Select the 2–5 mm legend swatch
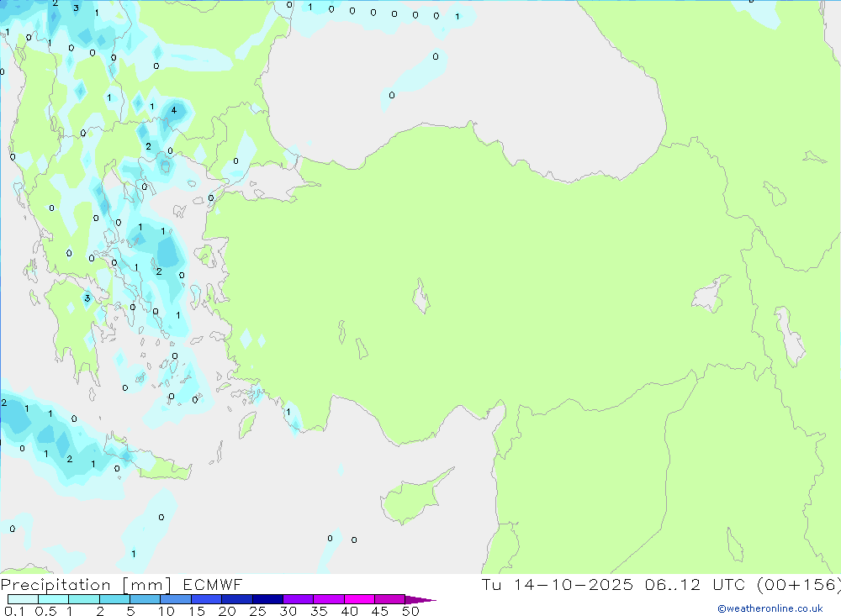Screen dimensions: 841x616 pyautogui.click(x=114, y=599)
